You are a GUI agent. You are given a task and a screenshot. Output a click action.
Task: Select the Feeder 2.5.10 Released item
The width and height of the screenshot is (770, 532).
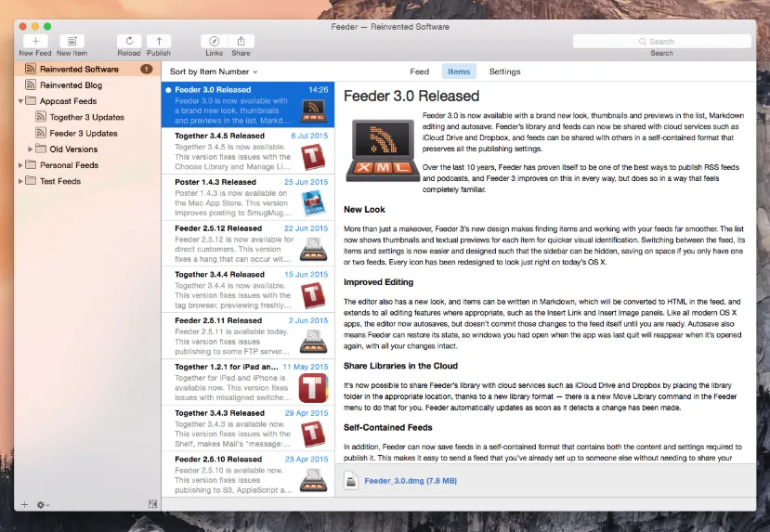tap(248, 474)
